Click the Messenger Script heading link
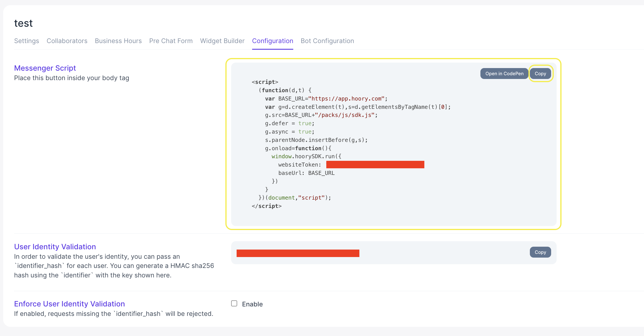Viewport: 644px width, 336px height. tap(45, 68)
